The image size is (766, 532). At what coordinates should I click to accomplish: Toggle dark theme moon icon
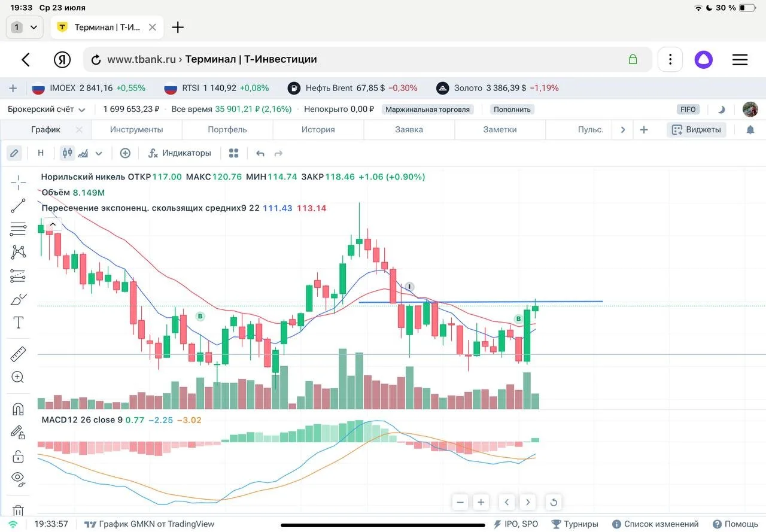(x=721, y=110)
